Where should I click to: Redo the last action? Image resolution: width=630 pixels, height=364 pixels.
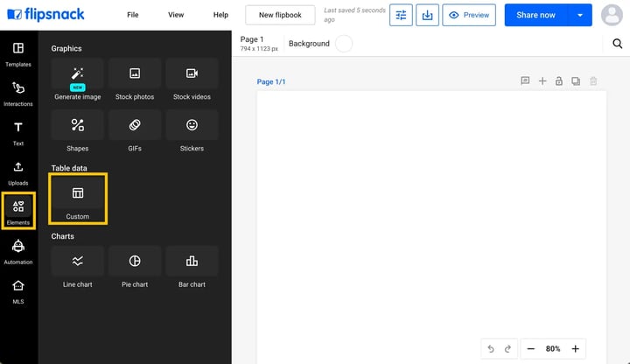(507, 349)
